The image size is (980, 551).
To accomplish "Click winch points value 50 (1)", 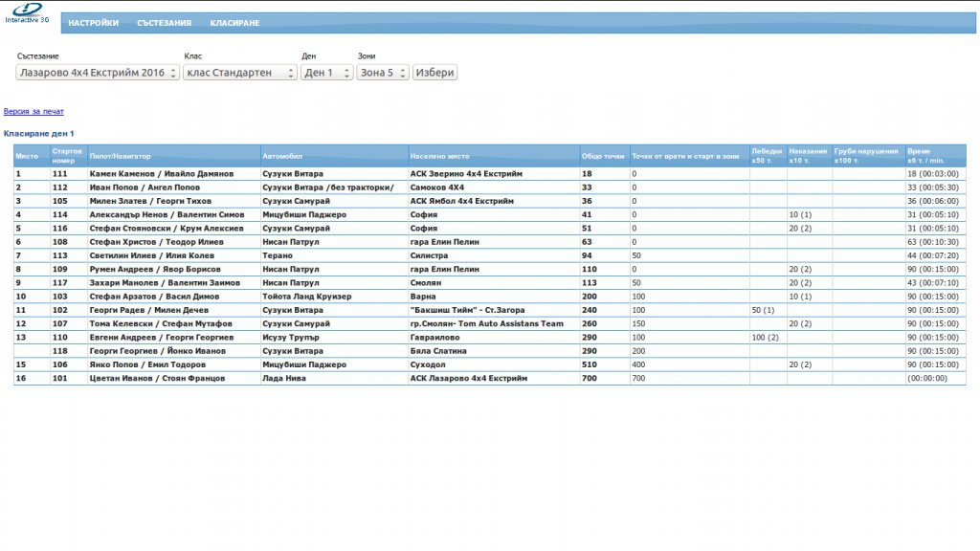I will [763, 311].
